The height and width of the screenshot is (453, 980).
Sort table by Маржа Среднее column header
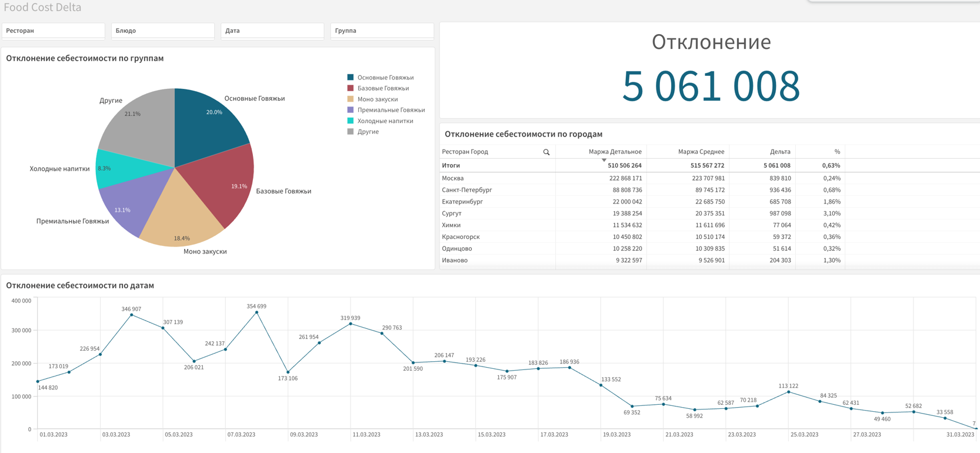pos(701,152)
